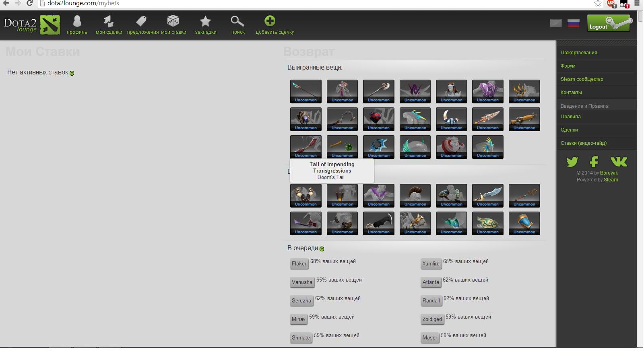644x362 pixels.
Task: Open Пожертвования sidebar link
Action: click(x=579, y=53)
